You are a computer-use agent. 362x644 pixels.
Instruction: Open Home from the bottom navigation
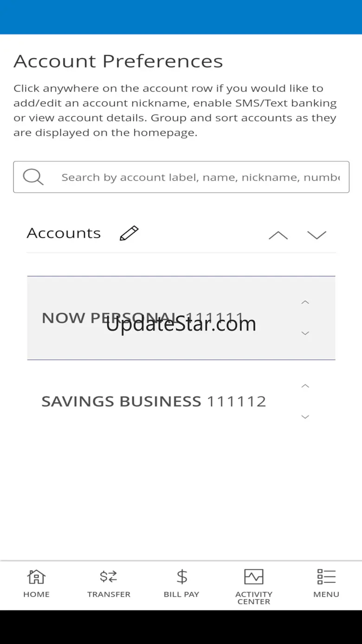(36, 577)
